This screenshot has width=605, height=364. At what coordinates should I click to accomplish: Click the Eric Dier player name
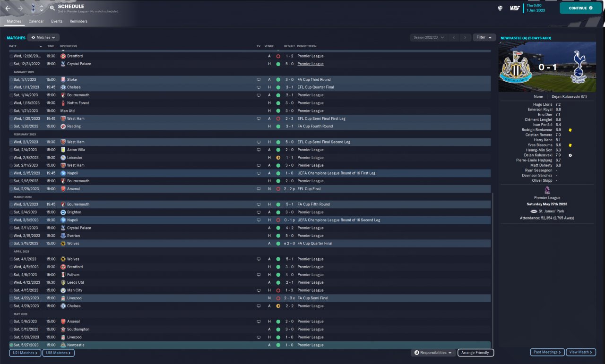click(x=545, y=114)
